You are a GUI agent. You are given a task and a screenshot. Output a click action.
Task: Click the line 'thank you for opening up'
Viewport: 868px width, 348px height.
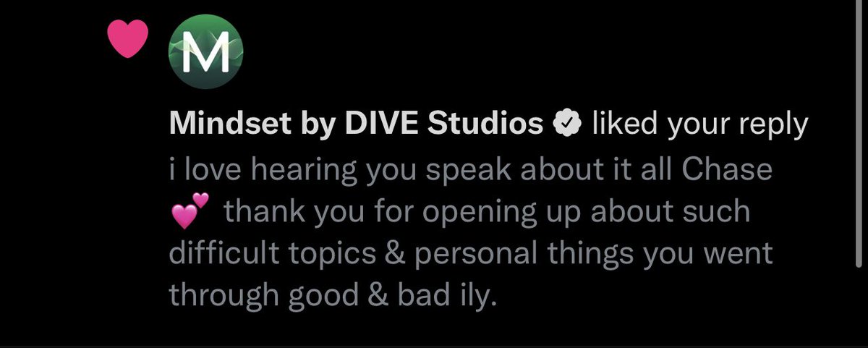[488, 214]
